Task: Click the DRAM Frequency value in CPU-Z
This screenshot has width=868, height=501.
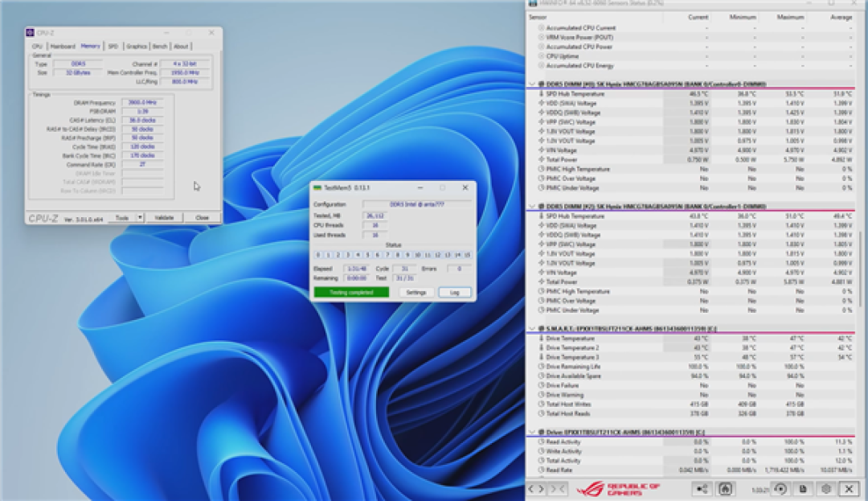Action: tap(142, 103)
